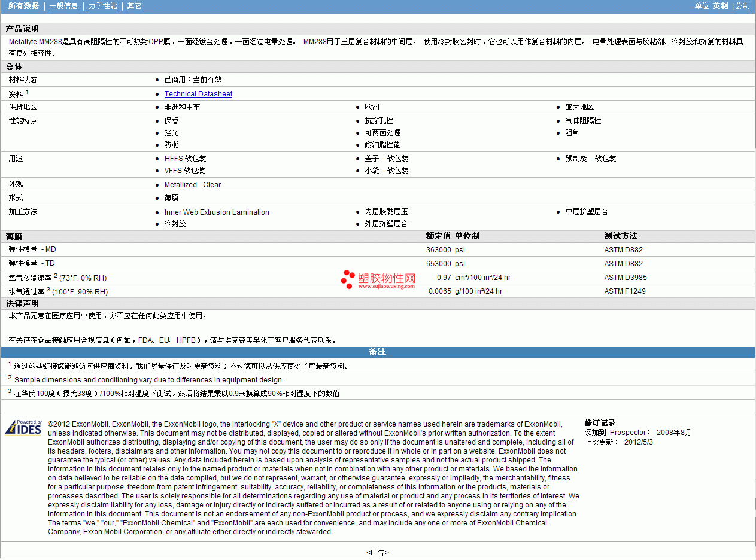Click the HFFS 软包装 use item
The image size is (756, 560).
tap(186, 159)
